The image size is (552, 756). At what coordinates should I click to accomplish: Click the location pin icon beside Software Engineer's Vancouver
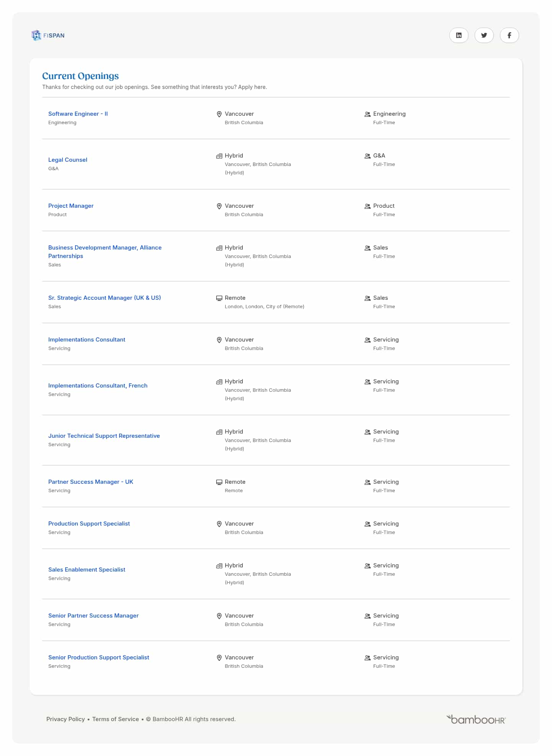click(x=219, y=114)
